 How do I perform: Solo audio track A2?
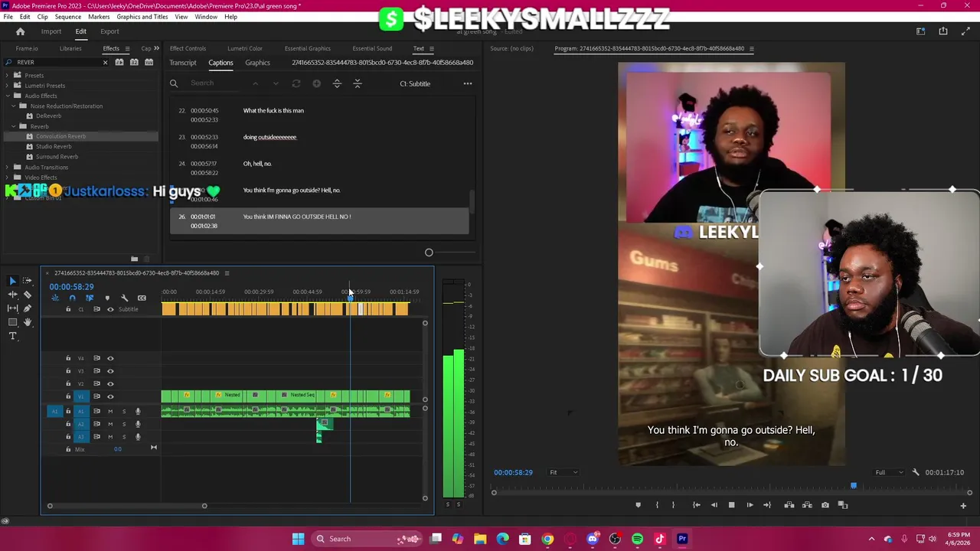[x=124, y=424]
